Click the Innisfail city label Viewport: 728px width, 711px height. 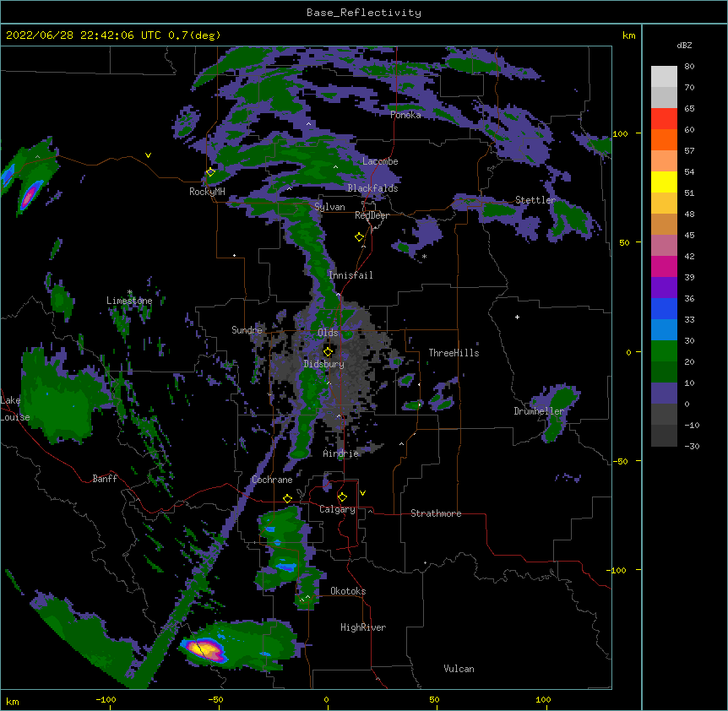pyautogui.click(x=350, y=275)
